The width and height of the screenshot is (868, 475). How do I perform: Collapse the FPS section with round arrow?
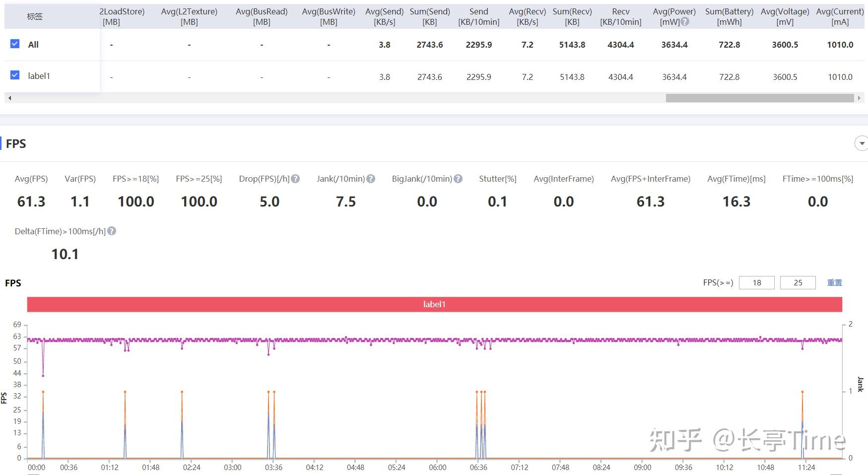point(862,143)
